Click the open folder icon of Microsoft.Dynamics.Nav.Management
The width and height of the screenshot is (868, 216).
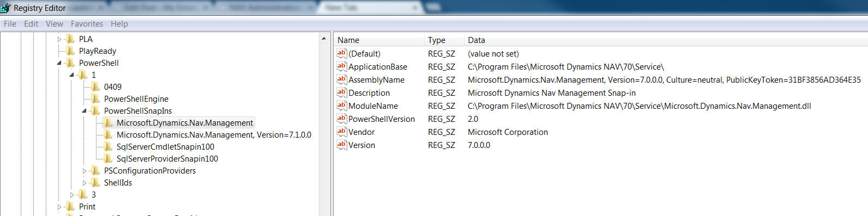click(108, 123)
